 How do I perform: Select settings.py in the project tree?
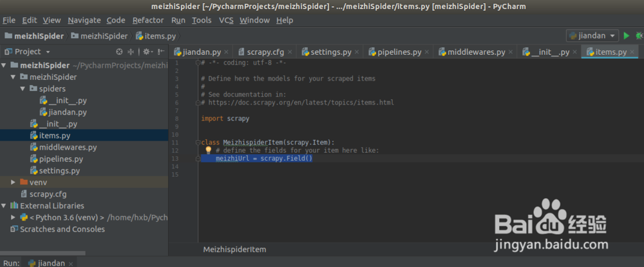[55, 170]
